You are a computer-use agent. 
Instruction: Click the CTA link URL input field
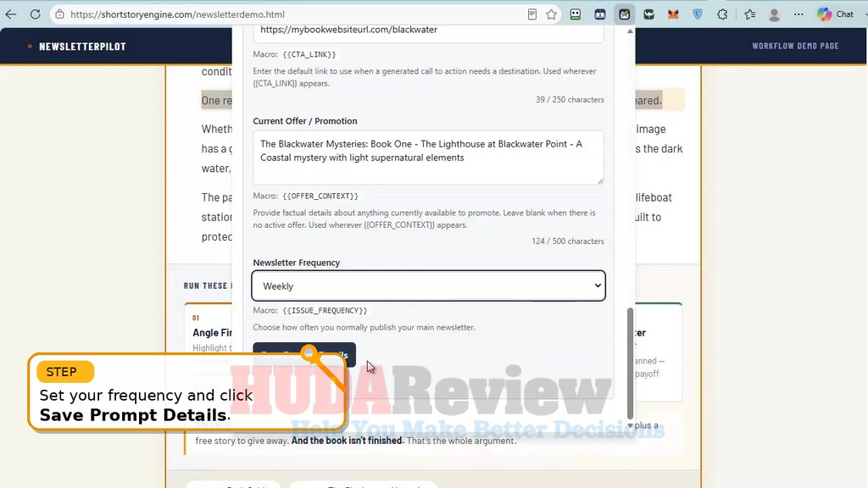click(x=428, y=32)
